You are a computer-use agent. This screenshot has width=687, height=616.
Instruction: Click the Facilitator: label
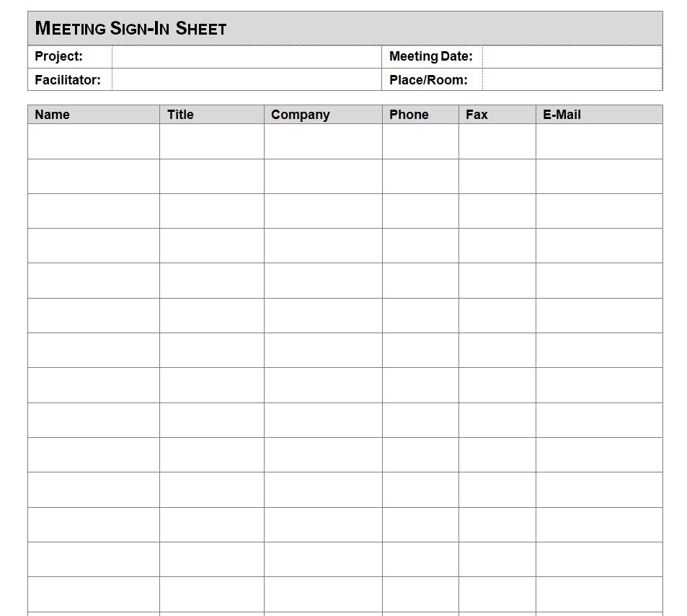(68, 80)
